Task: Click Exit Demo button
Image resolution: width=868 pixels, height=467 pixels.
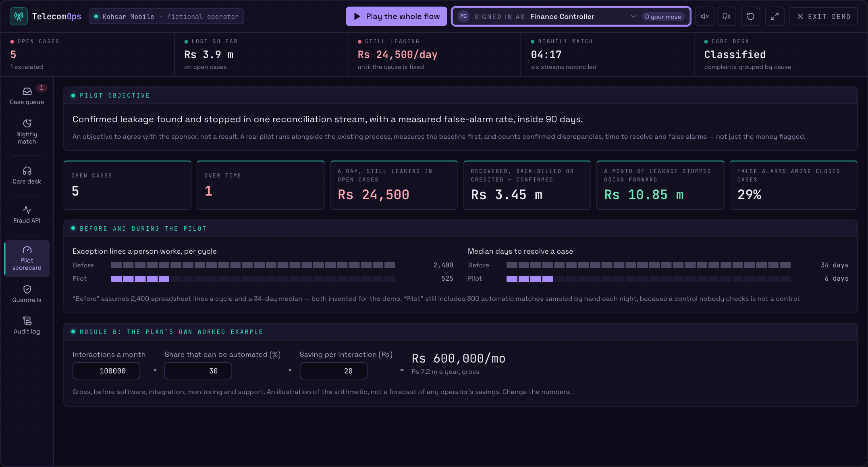Action: pos(823,17)
